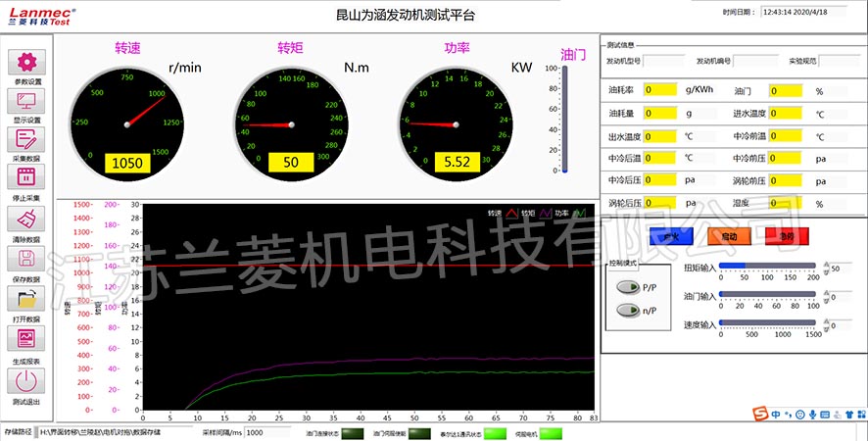
Task: Click stepper arrows beside 扭矩输入 value 50
Action: pos(826,268)
